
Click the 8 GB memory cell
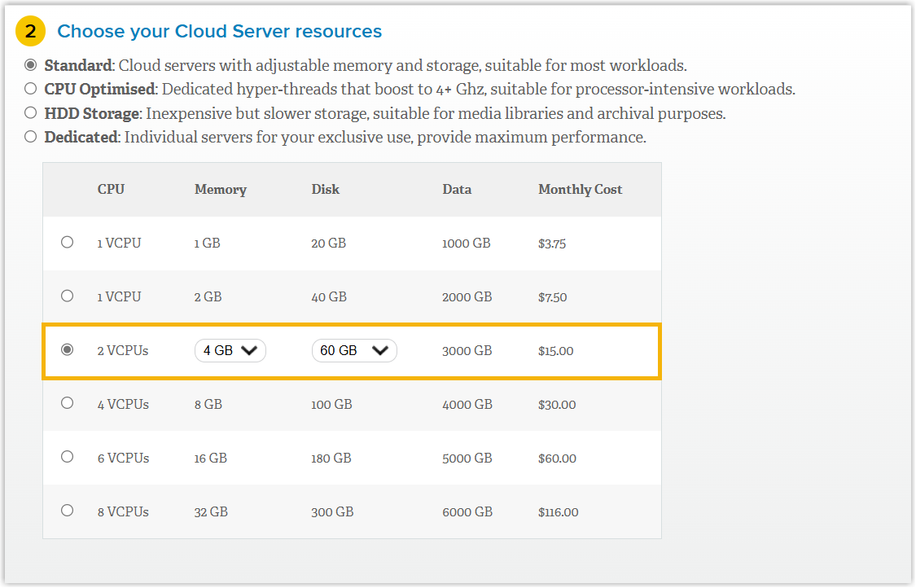point(208,404)
